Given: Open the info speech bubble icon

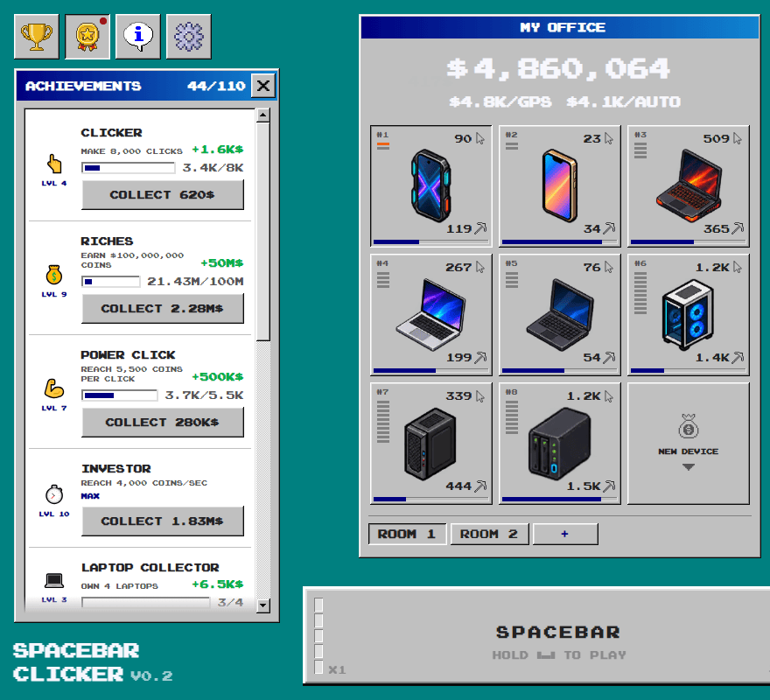Looking at the screenshot, I should (138, 37).
